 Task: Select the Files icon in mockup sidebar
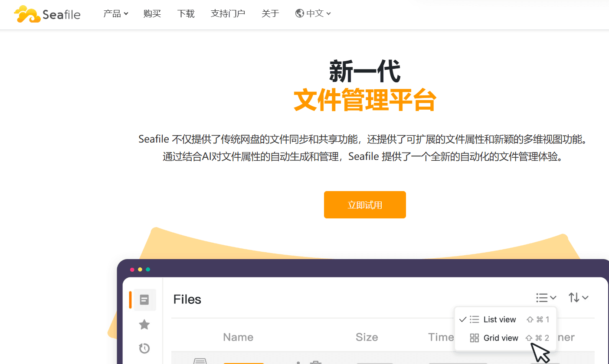144,299
